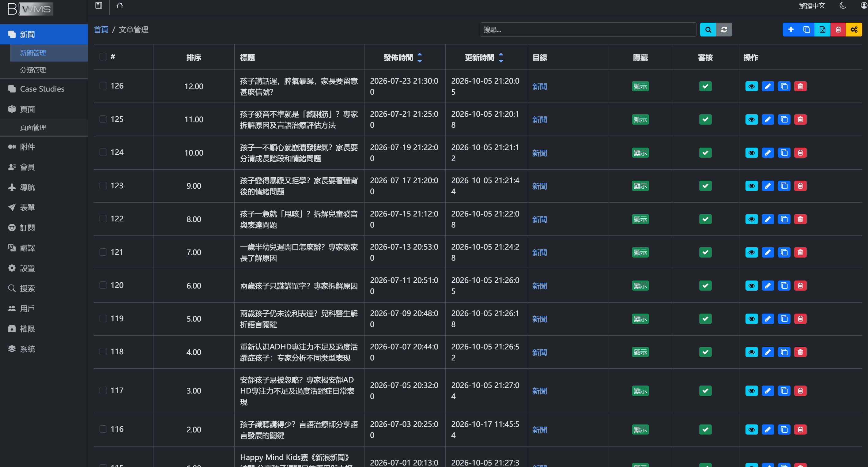868x467 pixels.
Task: Sort by 更新時間 using its sort arrows
Action: [x=501, y=58]
